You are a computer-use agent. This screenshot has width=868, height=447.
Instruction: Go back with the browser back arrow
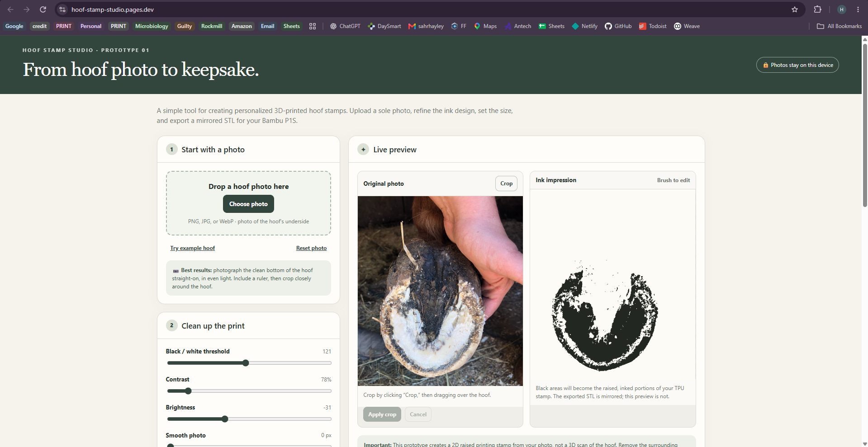pyautogui.click(x=10, y=9)
